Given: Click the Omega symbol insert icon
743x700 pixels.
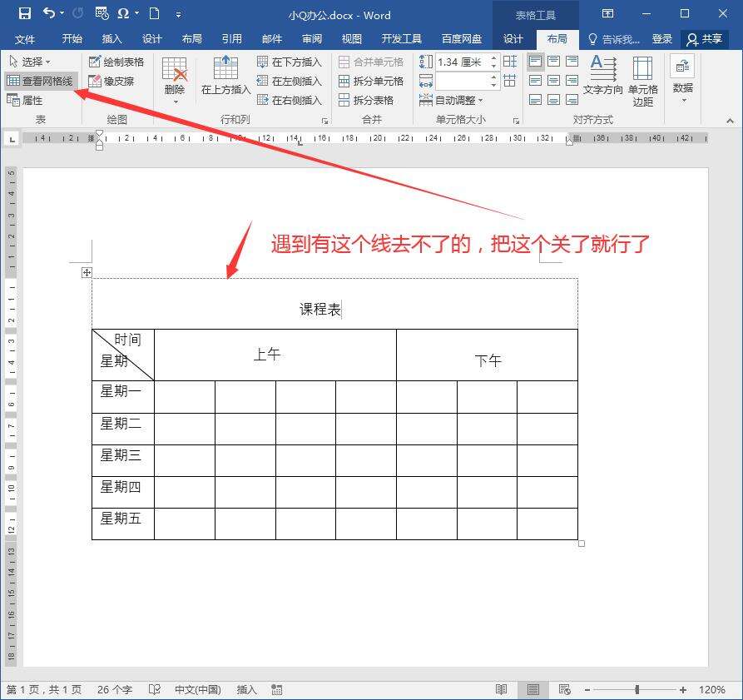Looking at the screenshot, I should coord(123,14).
